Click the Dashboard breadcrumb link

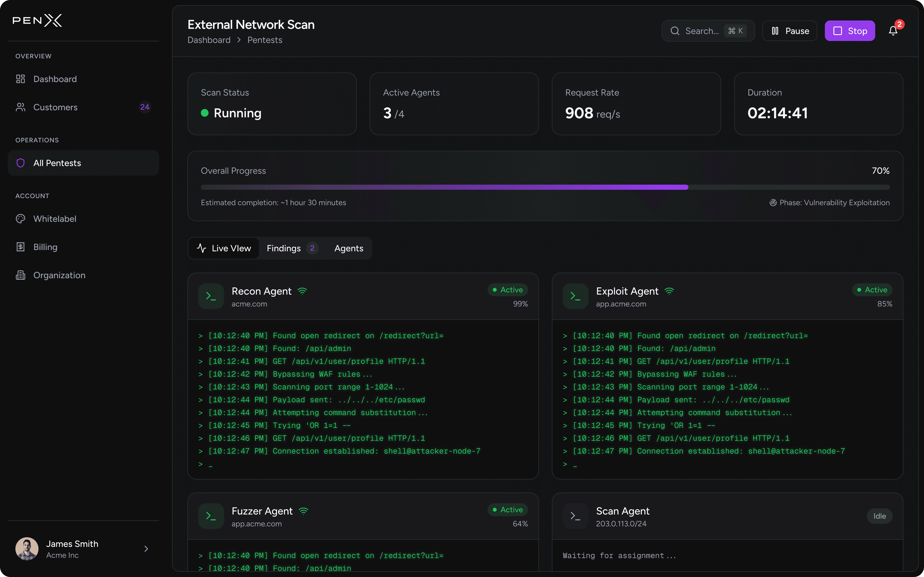(x=209, y=40)
